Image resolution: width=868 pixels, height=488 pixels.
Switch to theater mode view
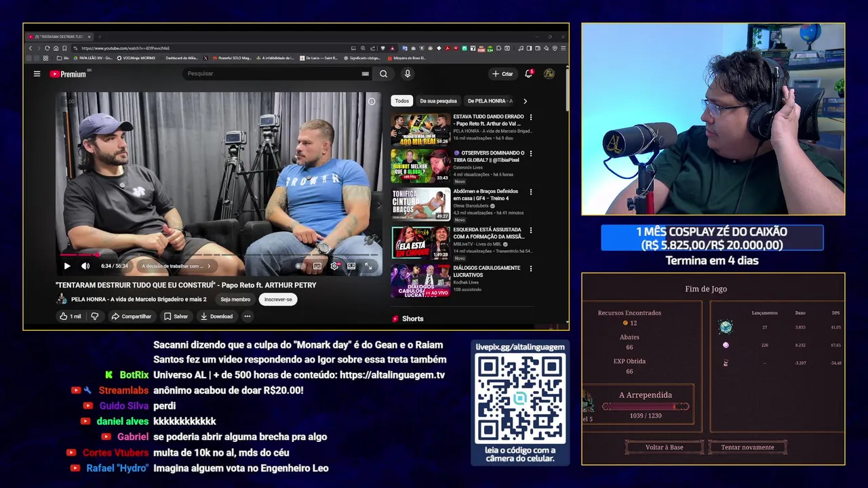point(351,266)
